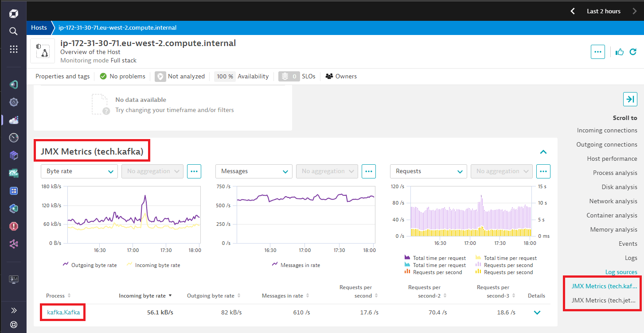Open No problems status tab
The width and height of the screenshot is (644, 333).
(122, 76)
